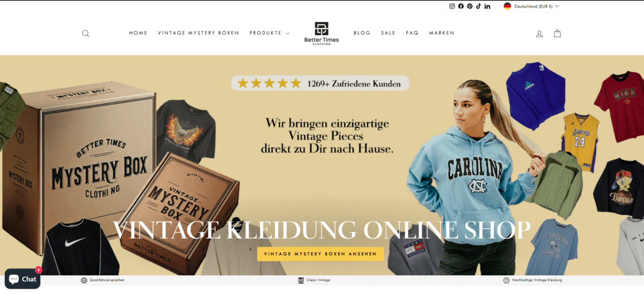Open the Pinterest profile icon
The height and width of the screenshot is (294, 644).
coord(470,6)
